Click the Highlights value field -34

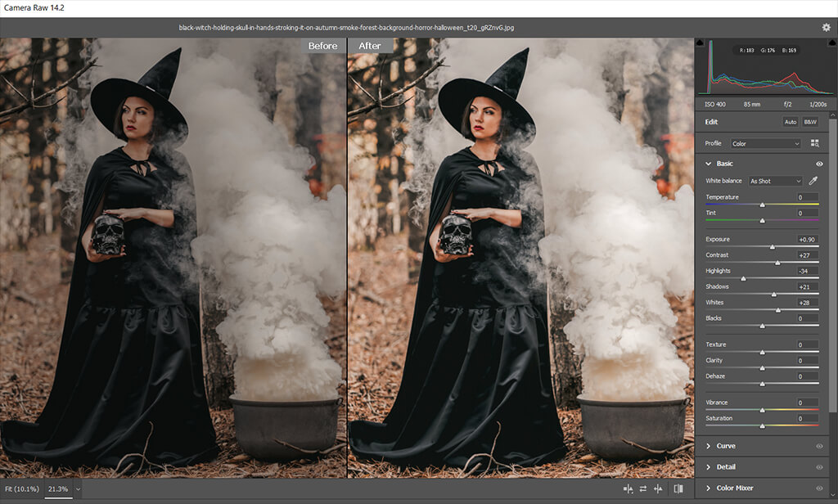[x=807, y=271]
